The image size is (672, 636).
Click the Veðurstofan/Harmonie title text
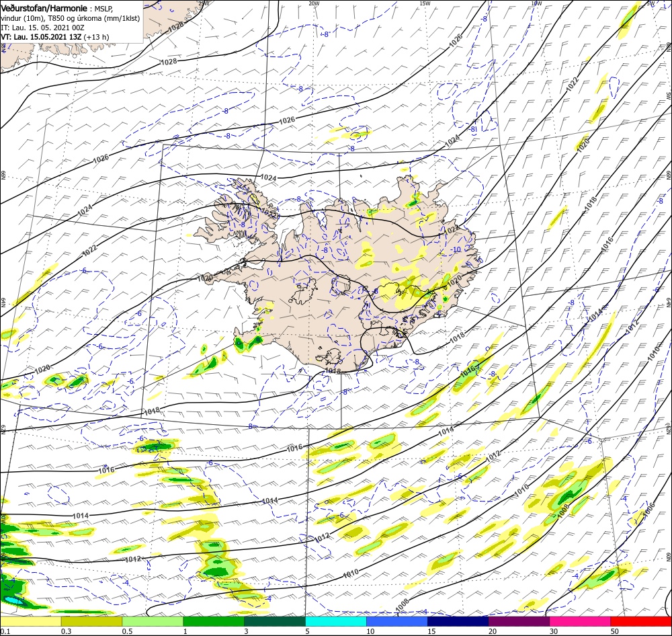[44, 8]
